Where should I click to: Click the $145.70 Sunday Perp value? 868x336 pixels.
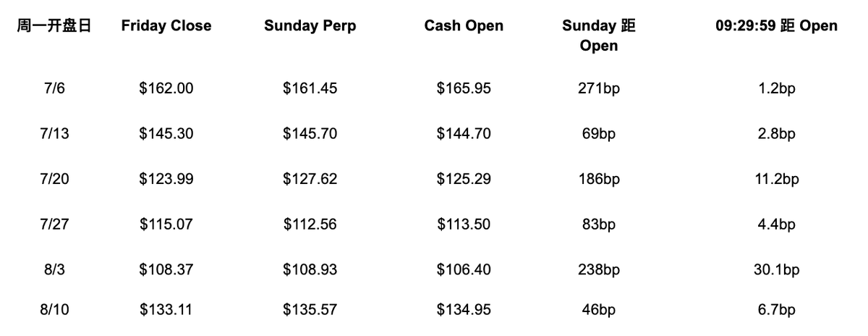310,134
